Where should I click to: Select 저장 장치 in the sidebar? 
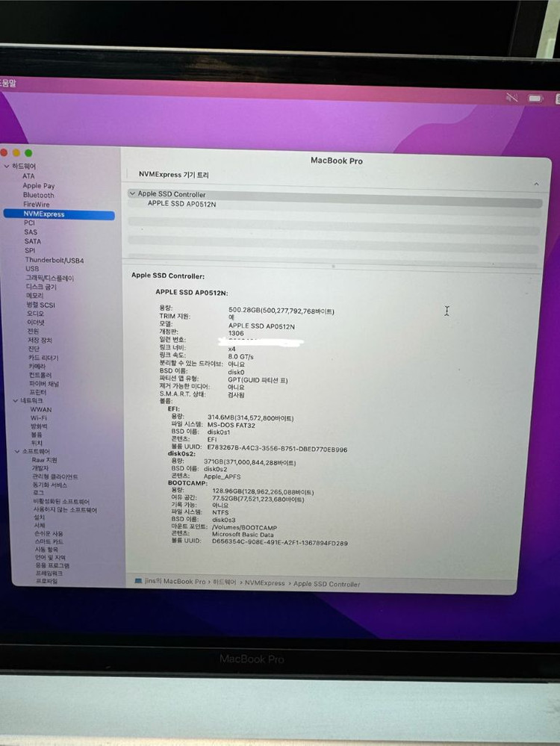tap(40, 341)
